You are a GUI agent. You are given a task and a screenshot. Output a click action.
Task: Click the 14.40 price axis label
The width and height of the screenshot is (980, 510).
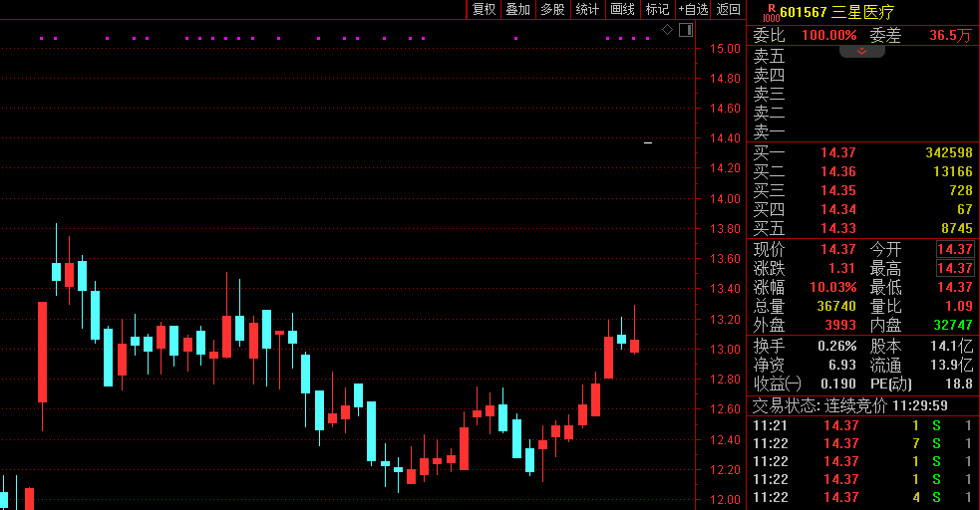(x=725, y=138)
